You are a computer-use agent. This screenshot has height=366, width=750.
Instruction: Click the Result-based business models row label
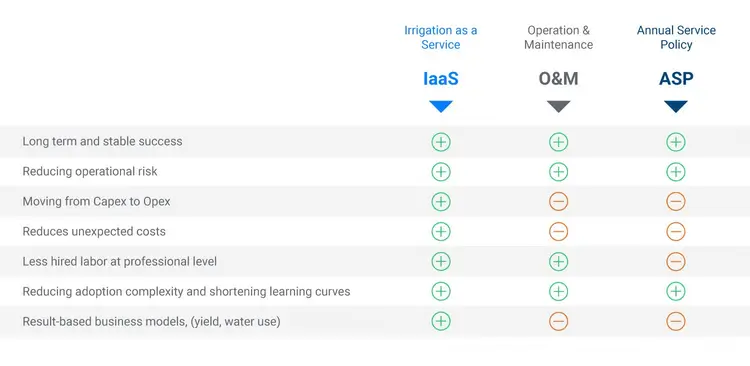pos(151,322)
